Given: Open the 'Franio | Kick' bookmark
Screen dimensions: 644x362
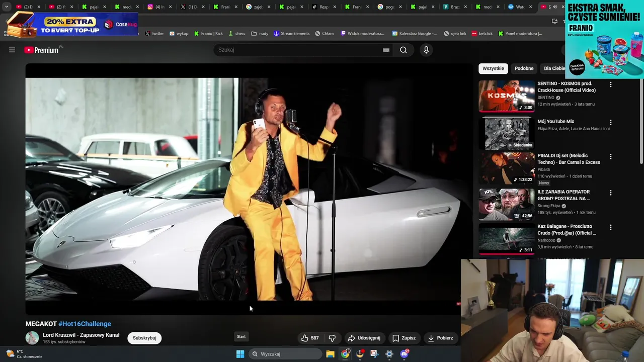Looking at the screenshot, I should click(x=208, y=34).
